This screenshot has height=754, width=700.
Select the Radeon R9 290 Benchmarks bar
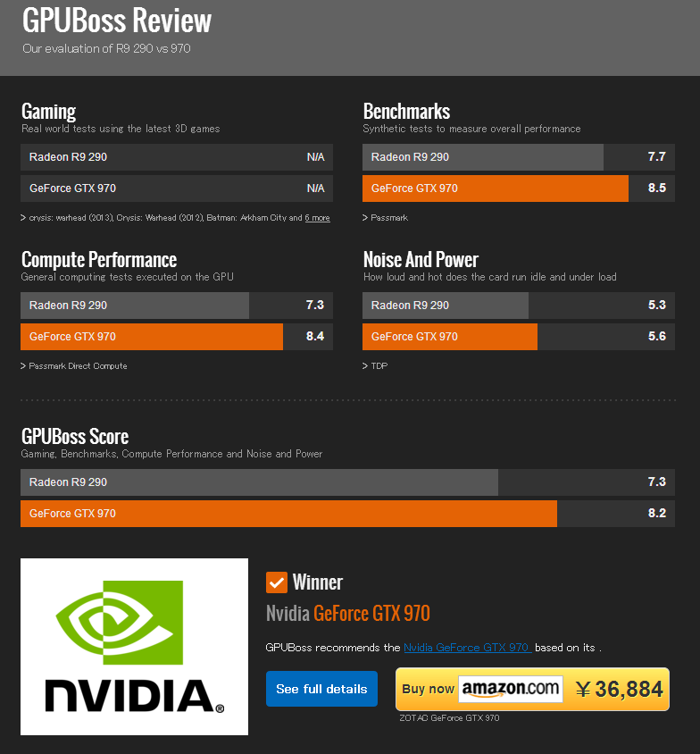(483, 157)
